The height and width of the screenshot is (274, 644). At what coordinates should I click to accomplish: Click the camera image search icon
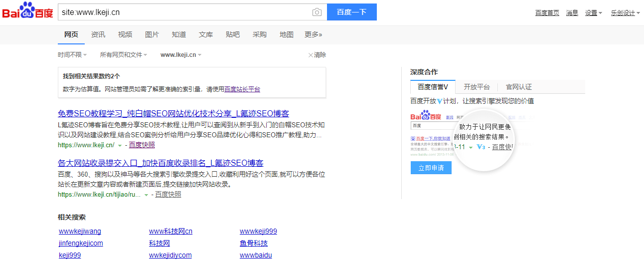pyautogui.click(x=317, y=12)
